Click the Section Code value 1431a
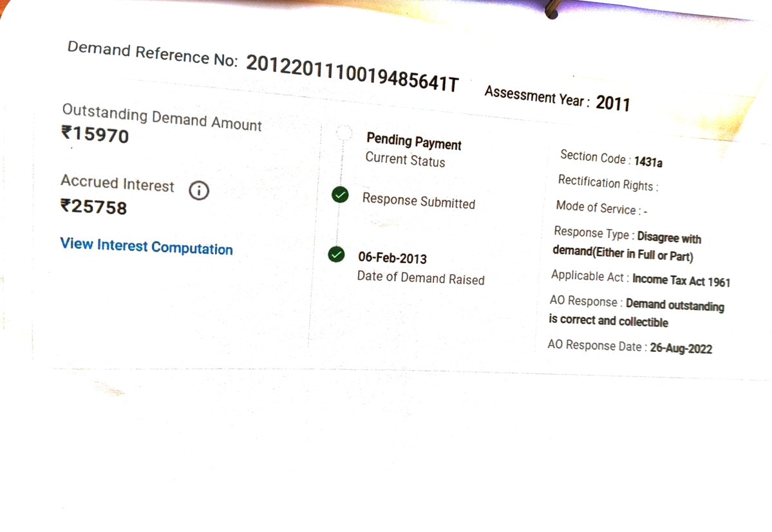772x532 pixels. (x=648, y=161)
